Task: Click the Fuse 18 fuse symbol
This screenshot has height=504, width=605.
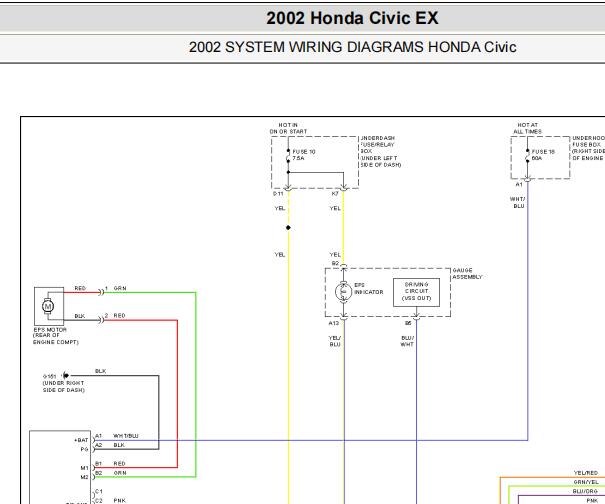Action: click(527, 158)
